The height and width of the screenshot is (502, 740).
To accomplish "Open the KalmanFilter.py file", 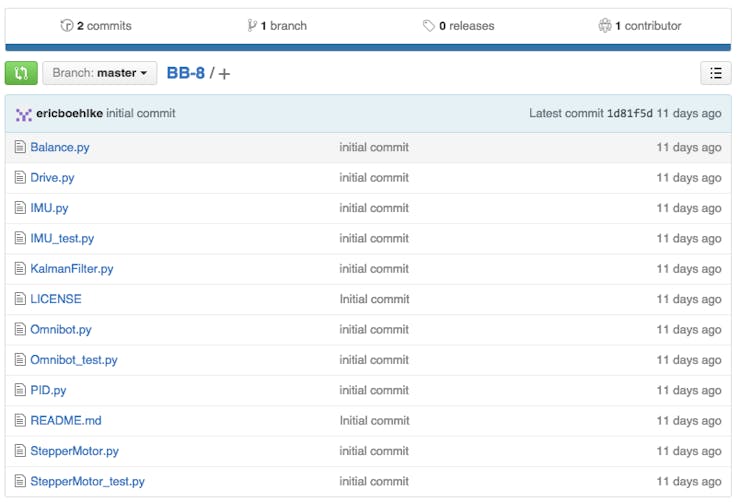I will pos(72,268).
